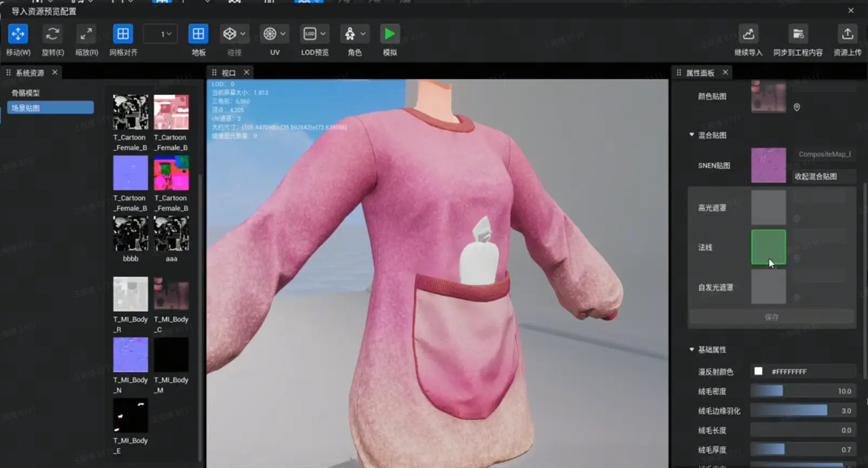Click the #FFFFFFFF hex color field
Screen dimensions: 868x468
coord(812,372)
